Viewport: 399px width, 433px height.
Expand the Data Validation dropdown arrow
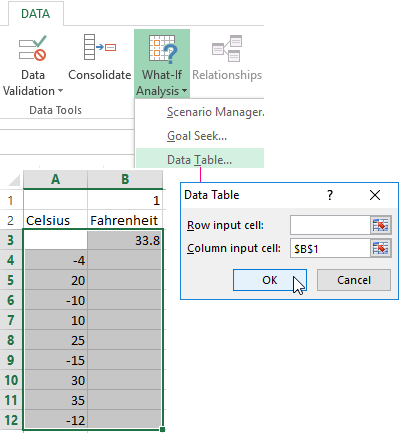[x=60, y=91]
